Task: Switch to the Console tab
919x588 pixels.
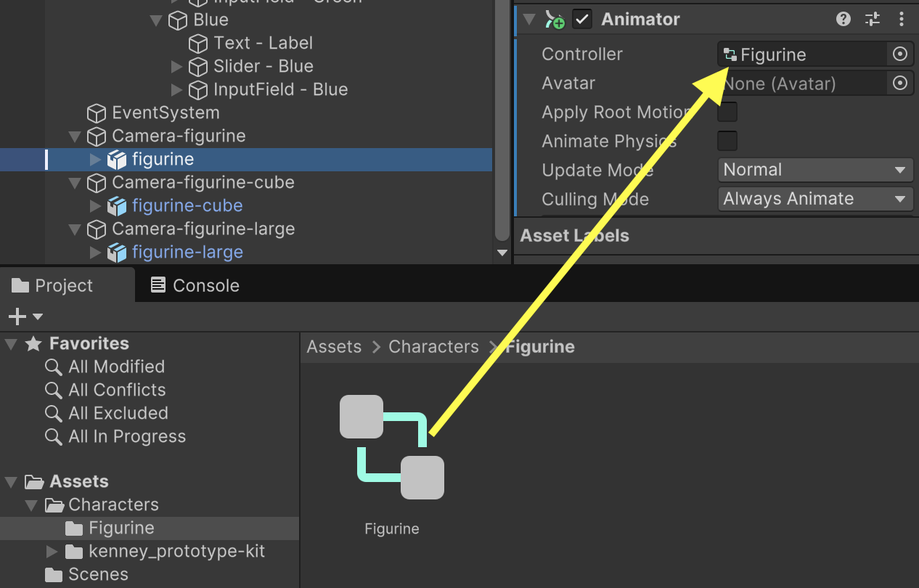Action: pyautogui.click(x=195, y=286)
